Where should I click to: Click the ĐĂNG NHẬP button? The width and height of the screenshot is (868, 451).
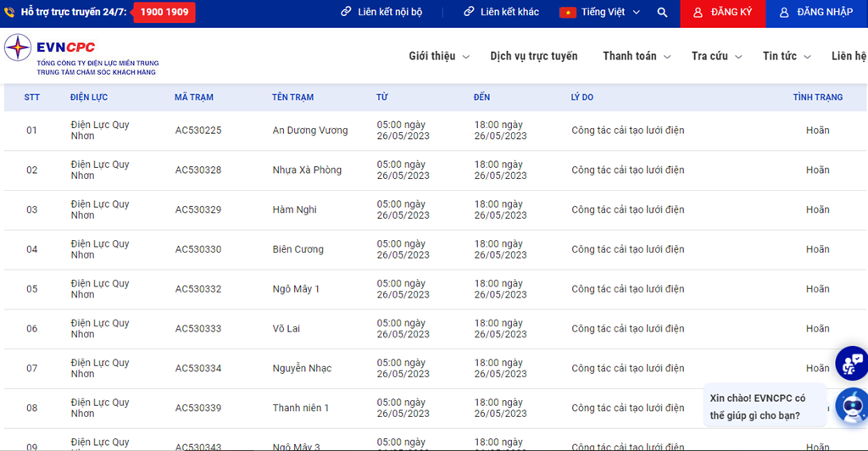point(816,13)
